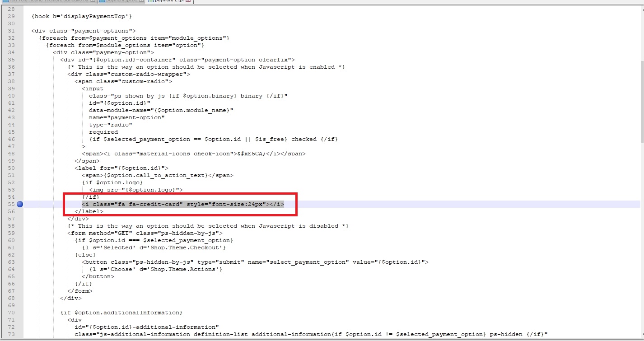
Task: Click the blue bookmark marker on line 55
Action: pos(20,204)
